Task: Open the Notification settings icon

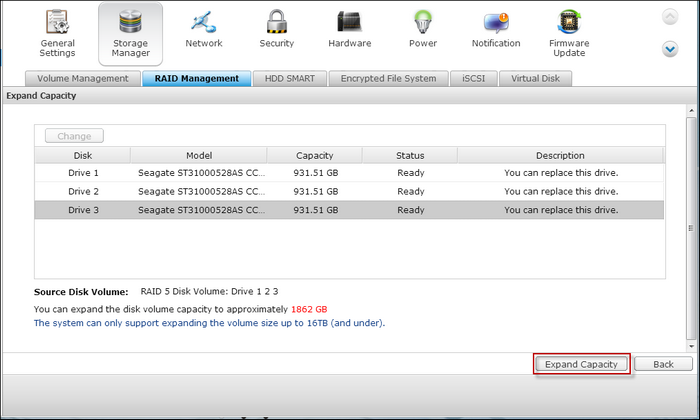Action: [496, 21]
